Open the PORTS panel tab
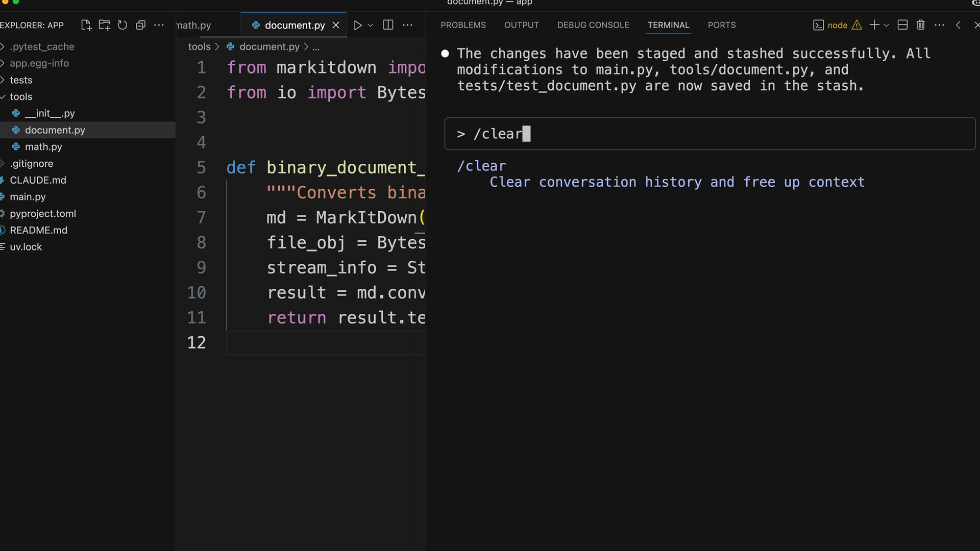The image size is (980, 551). (x=722, y=25)
